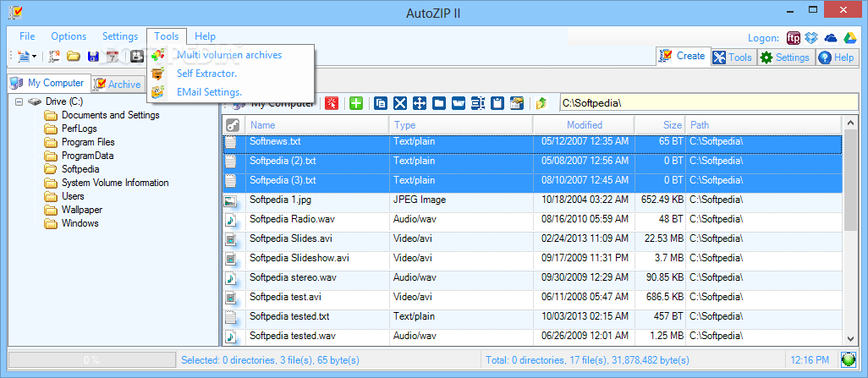
Task: Log on to Dropbox via its icon
Action: click(x=811, y=38)
